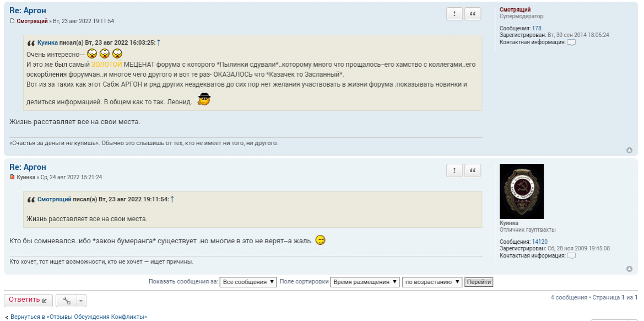Click the Ответить reply button
Viewport: 644px width, 321px height.
pos(28,300)
